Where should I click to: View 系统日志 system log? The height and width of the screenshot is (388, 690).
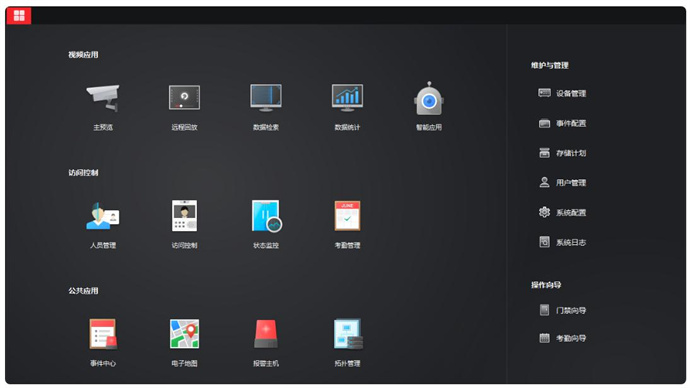pos(562,242)
